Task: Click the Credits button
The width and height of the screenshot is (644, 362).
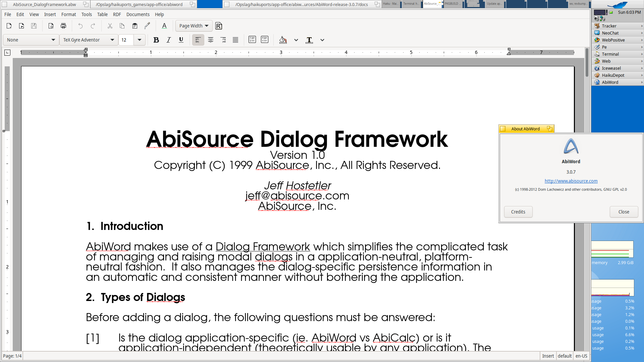Action: click(518, 212)
